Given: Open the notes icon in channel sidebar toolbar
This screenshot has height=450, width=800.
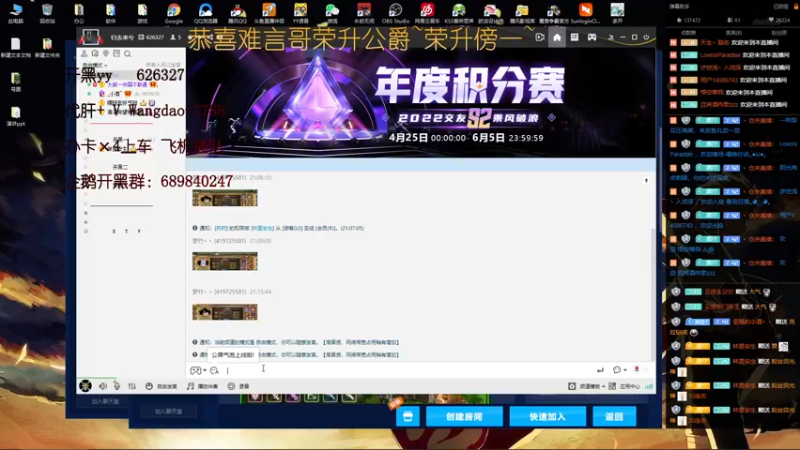Looking at the screenshot, I should click(117, 54).
